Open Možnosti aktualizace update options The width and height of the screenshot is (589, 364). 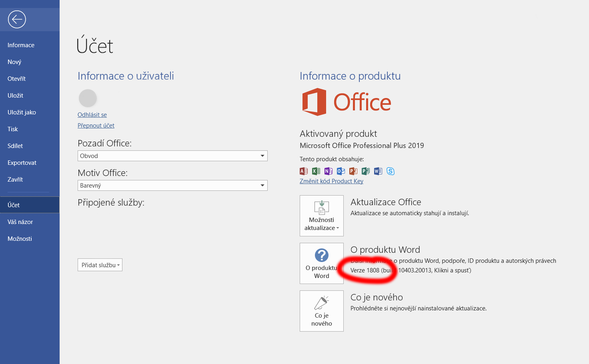[x=322, y=216]
